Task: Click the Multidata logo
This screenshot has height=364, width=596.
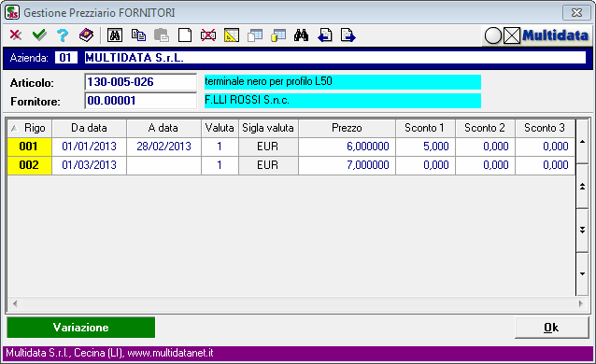Action: (555, 35)
